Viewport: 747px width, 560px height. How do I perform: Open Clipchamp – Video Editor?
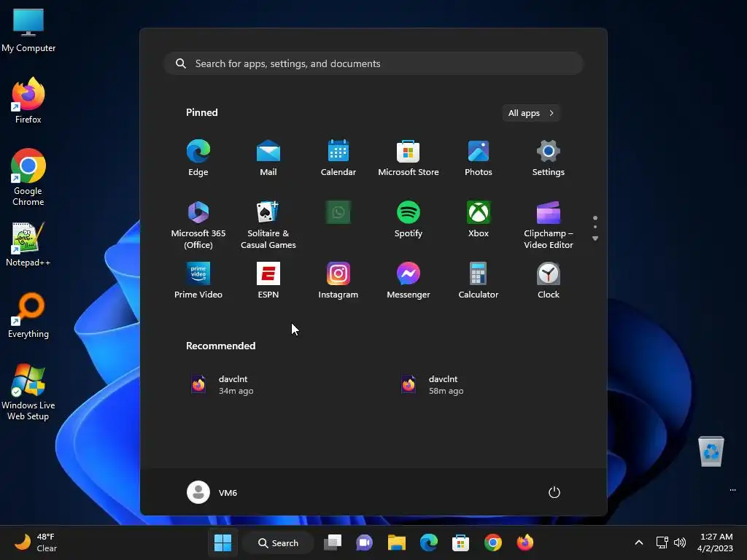pos(549,225)
